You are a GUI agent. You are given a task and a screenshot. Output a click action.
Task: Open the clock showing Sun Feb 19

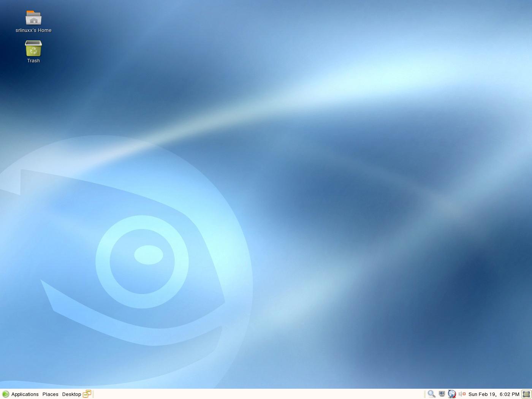tap(494, 394)
